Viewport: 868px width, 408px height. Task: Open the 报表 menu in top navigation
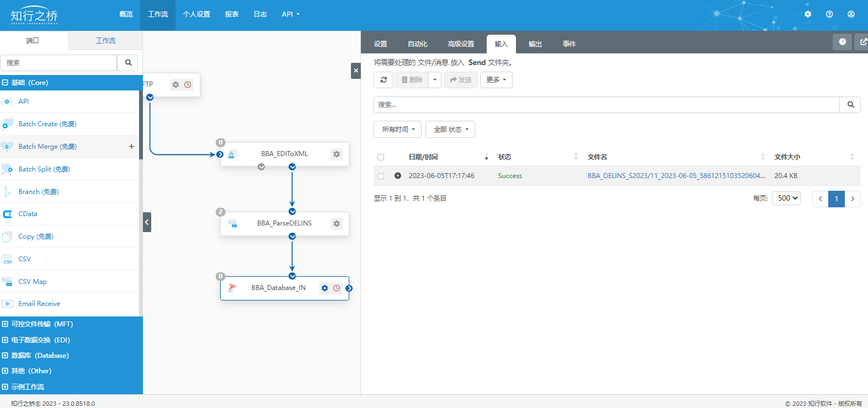pyautogui.click(x=232, y=14)
